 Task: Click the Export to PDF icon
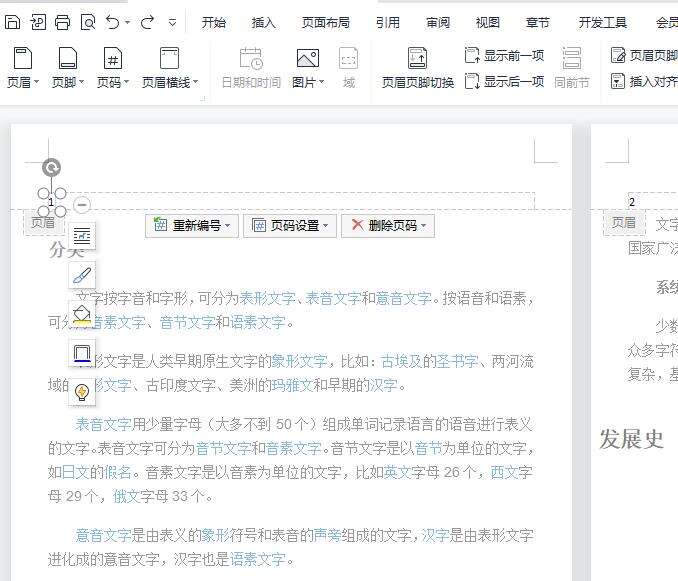pyautogui.click(x=38, y=22)
